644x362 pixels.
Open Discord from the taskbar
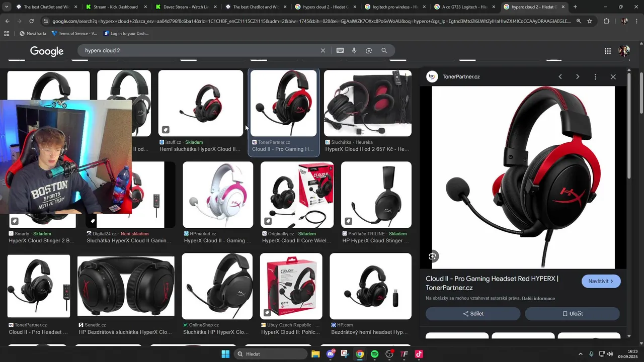click(x=330, y=354)
